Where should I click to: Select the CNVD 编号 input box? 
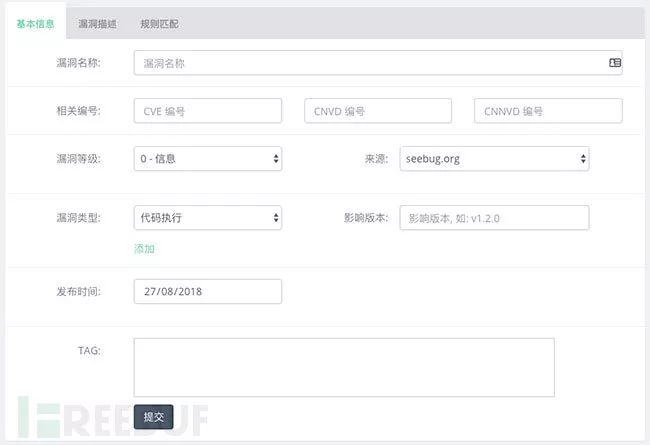click(377, 111)
